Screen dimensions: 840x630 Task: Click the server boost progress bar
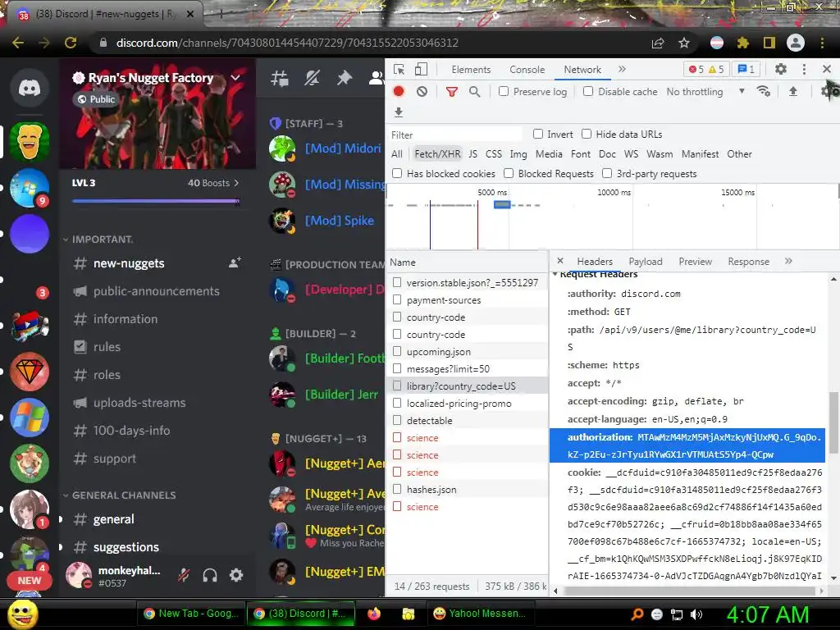(156, 202)
